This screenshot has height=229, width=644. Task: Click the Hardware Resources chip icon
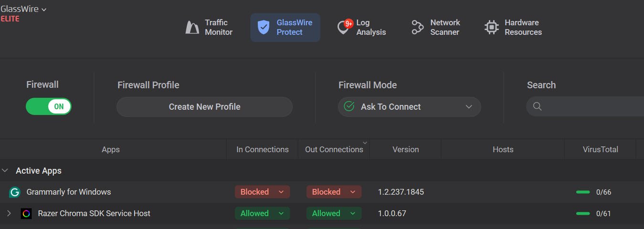491,28
